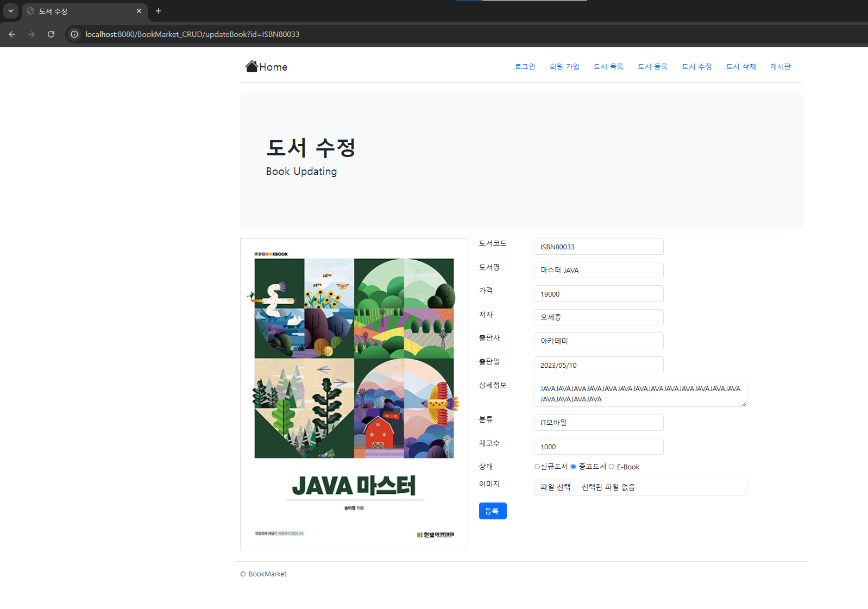Click the 분류 field showing IT모바일
Image resolution: width=868 pixels, height=609 pixels.
tap(599, 423)
